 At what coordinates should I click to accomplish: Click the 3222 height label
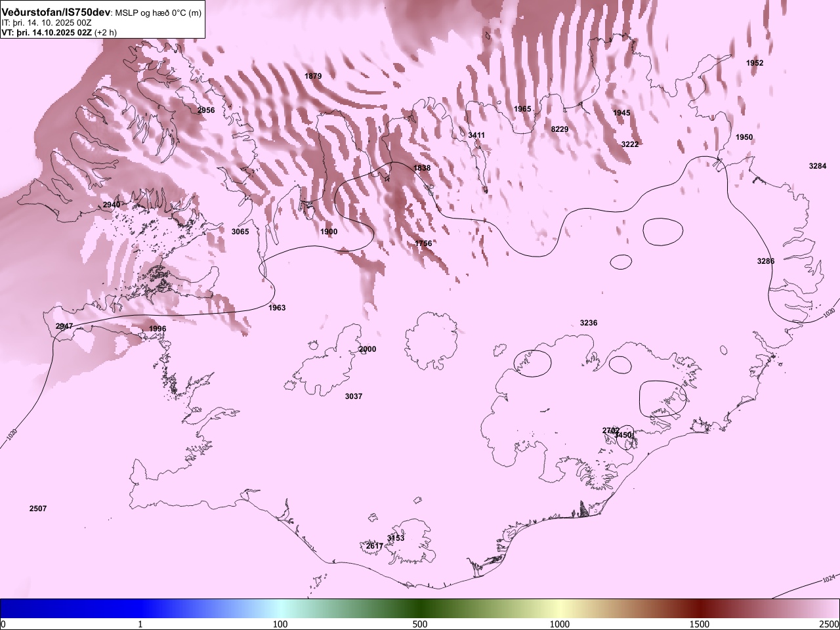[630, 144]
